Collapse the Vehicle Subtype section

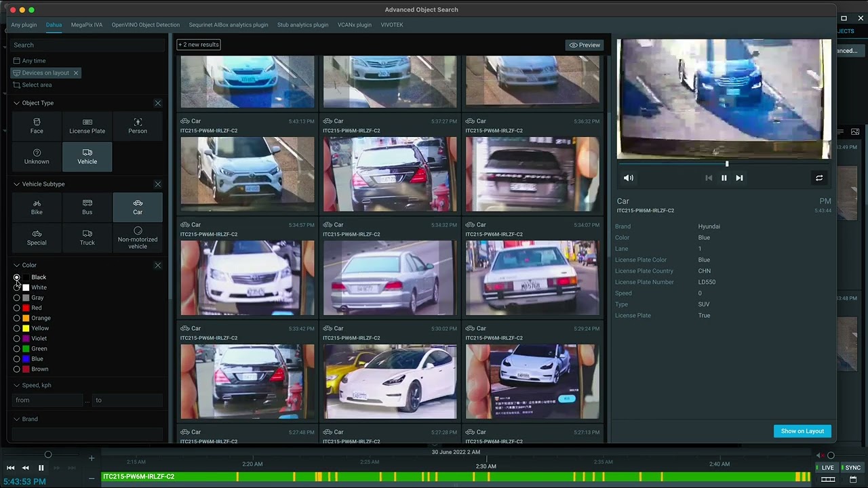coord(16,184)
